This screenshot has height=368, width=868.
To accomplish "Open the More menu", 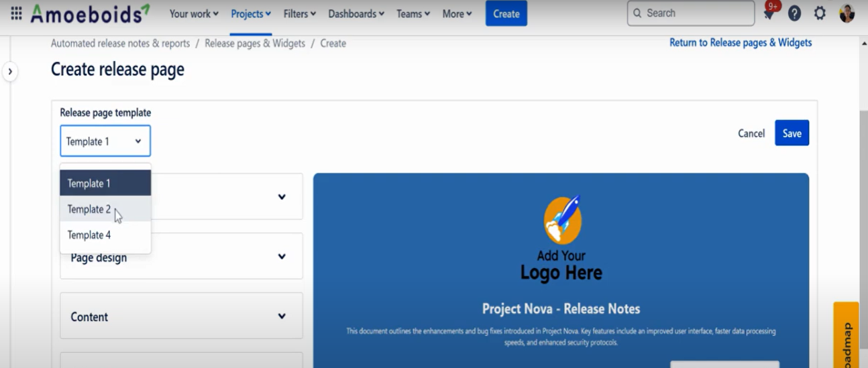I will (457, 13).
